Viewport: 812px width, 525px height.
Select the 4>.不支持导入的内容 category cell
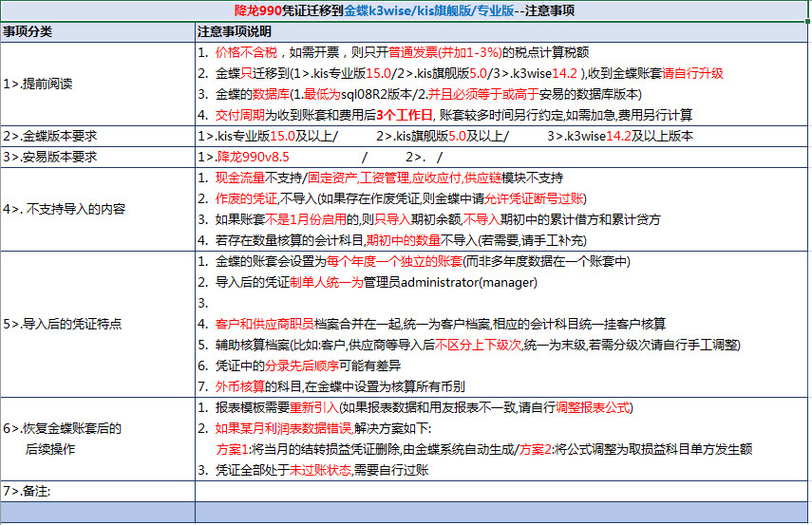coord(98,209)
